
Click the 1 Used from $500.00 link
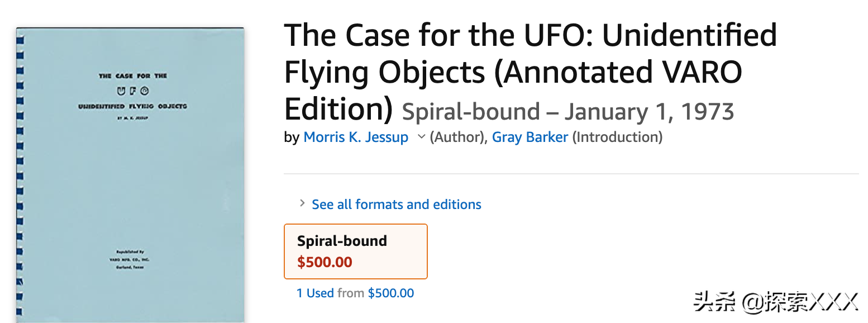coord(355,293)
